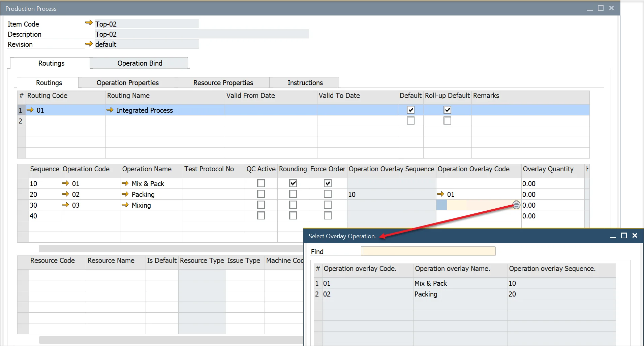The image size is (644, 346).
Task: Click the Revision link arrow icon
Action: 89,44
